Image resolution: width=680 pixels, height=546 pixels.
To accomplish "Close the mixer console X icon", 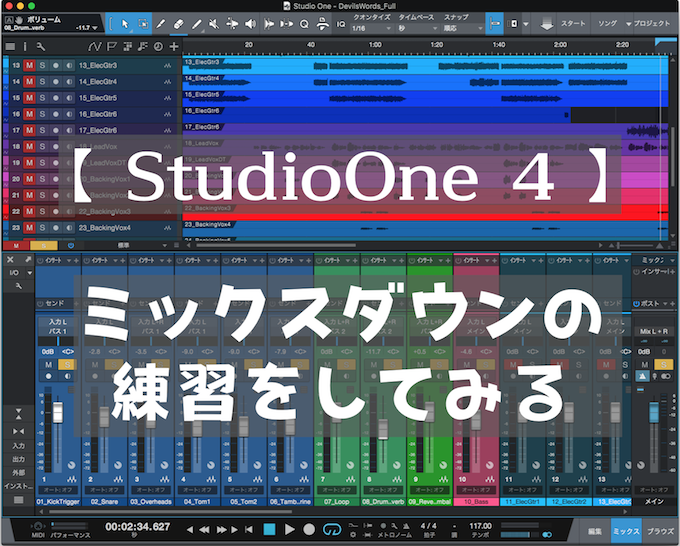I will (x=10, y=260).
